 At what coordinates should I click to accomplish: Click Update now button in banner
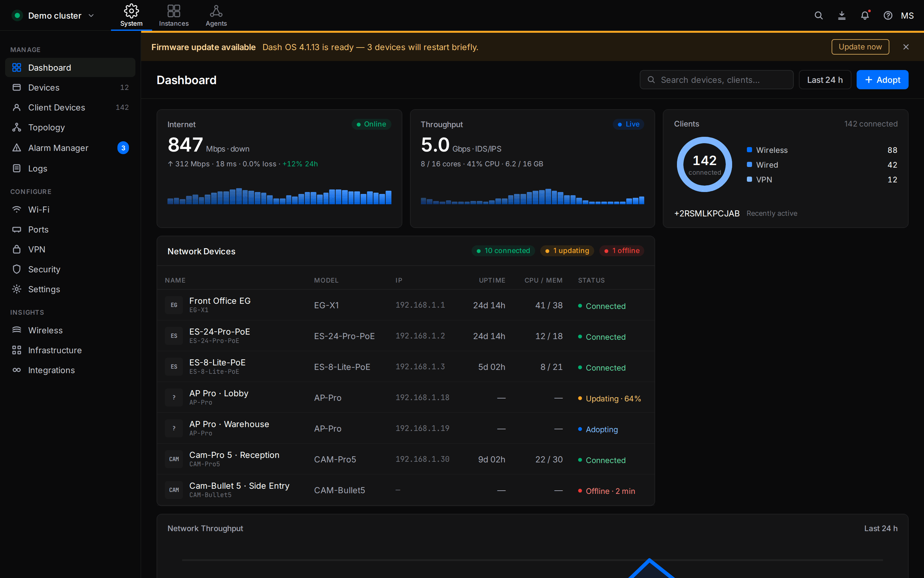tap(860, 47)
